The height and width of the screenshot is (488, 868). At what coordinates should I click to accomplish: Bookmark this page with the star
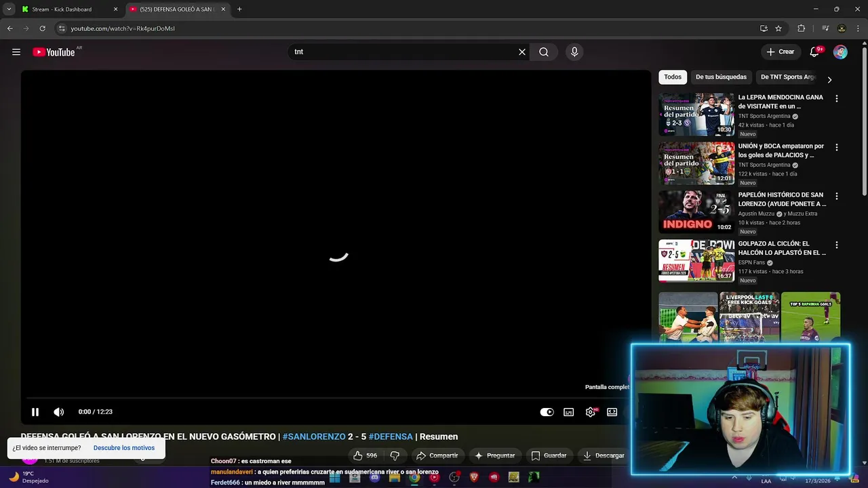click(778, 28)
